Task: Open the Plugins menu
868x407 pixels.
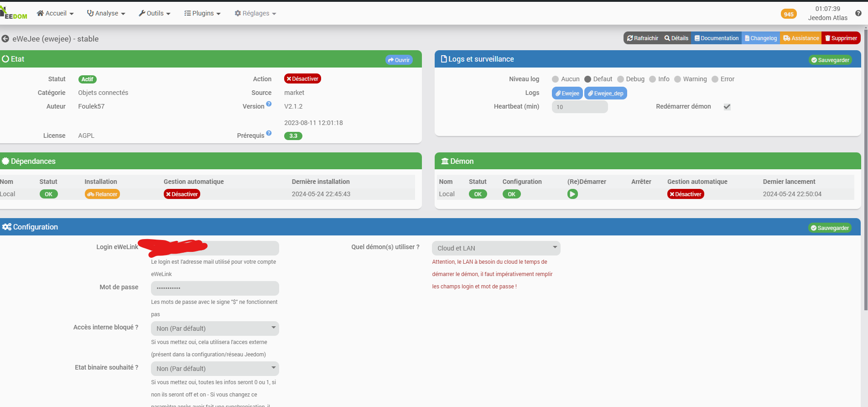Action: [x=203, y=13]
